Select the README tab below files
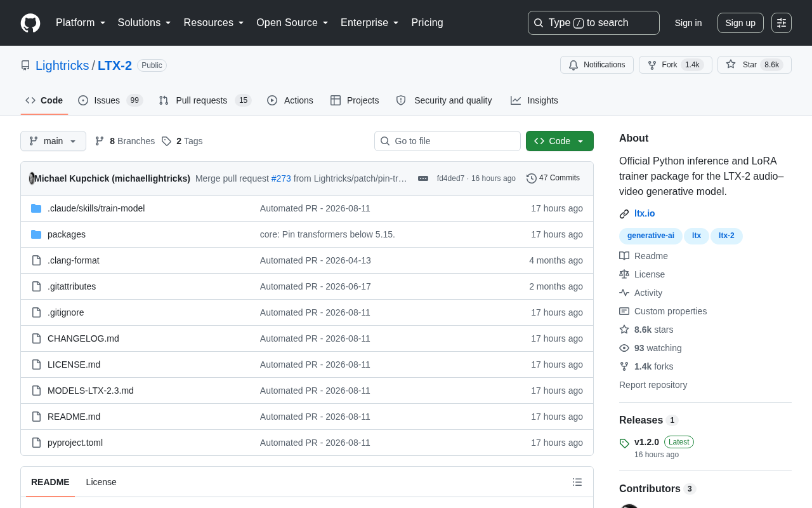The height and width of the screenshot is (508, 812). click(x=50, y=482)
